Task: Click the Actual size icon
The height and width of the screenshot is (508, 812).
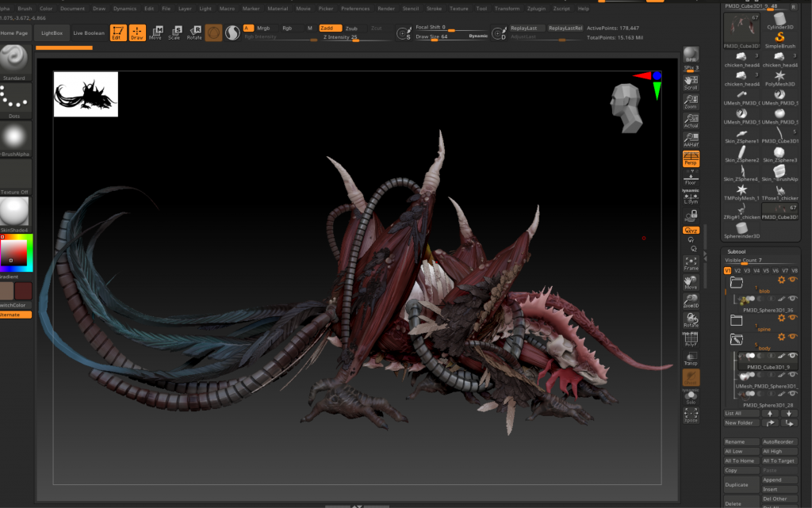Action: [x=691, y=120]
